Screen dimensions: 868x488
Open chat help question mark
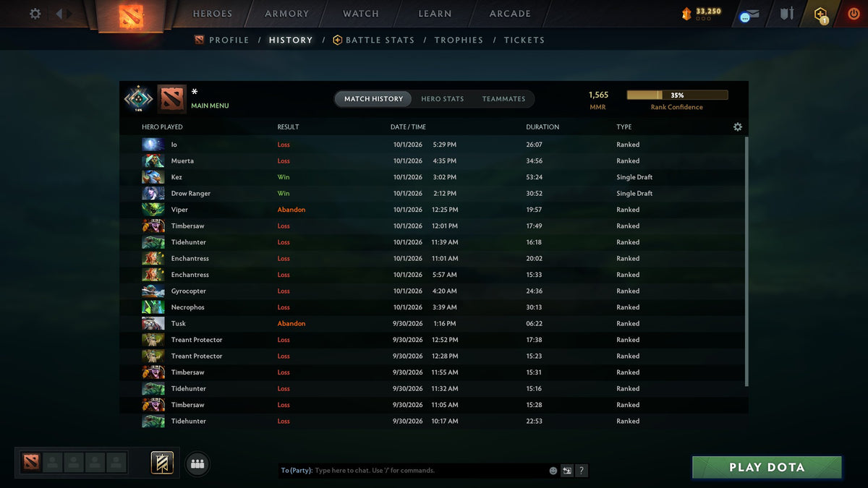pyautogui.click(x=582, y=471)
